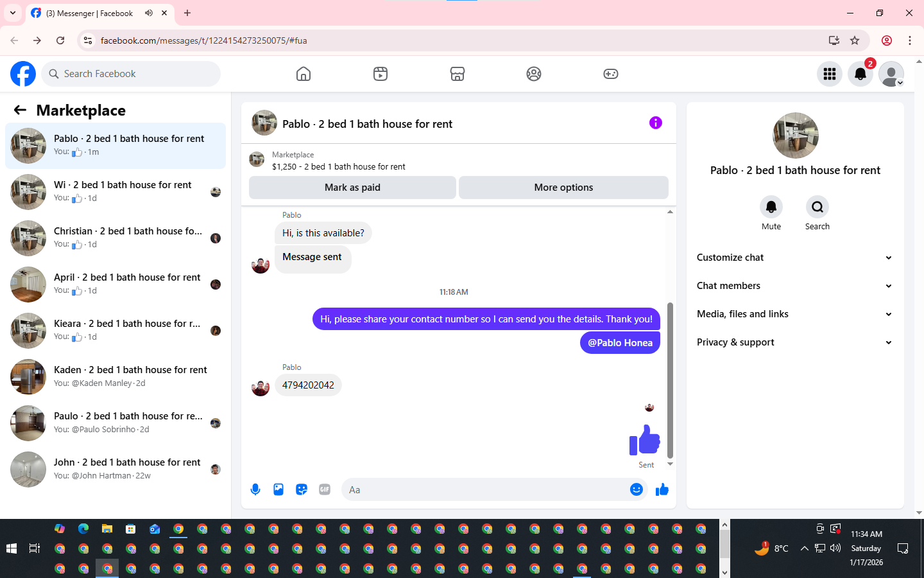The width and height of the screenshot is (924, 578).
Task: Expand Privacy & support section
Action: click(795, 342)
